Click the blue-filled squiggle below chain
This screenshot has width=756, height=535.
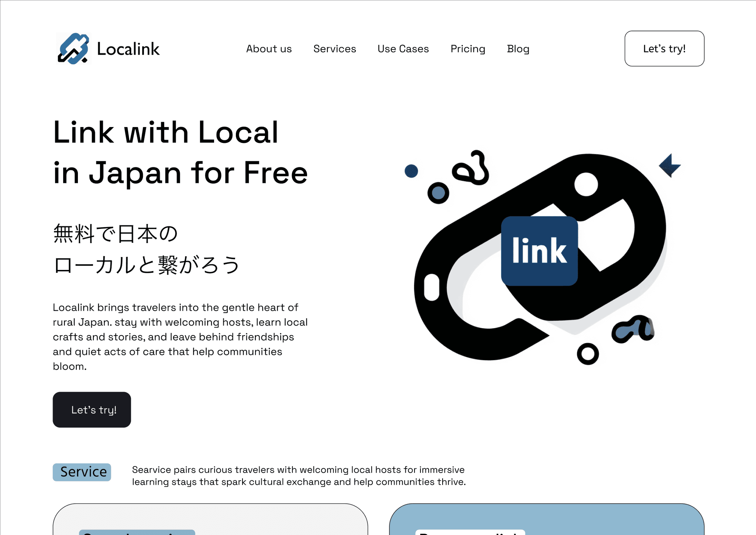(x=633, y=329)
